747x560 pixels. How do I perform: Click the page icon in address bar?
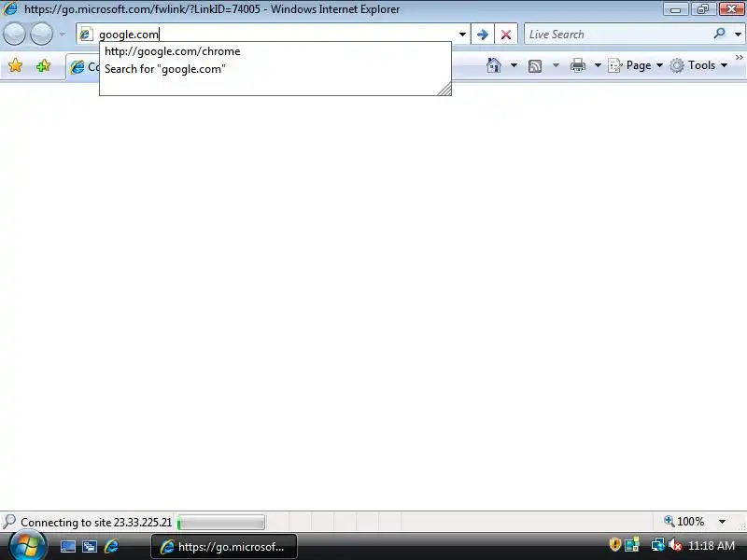(86, 35)
